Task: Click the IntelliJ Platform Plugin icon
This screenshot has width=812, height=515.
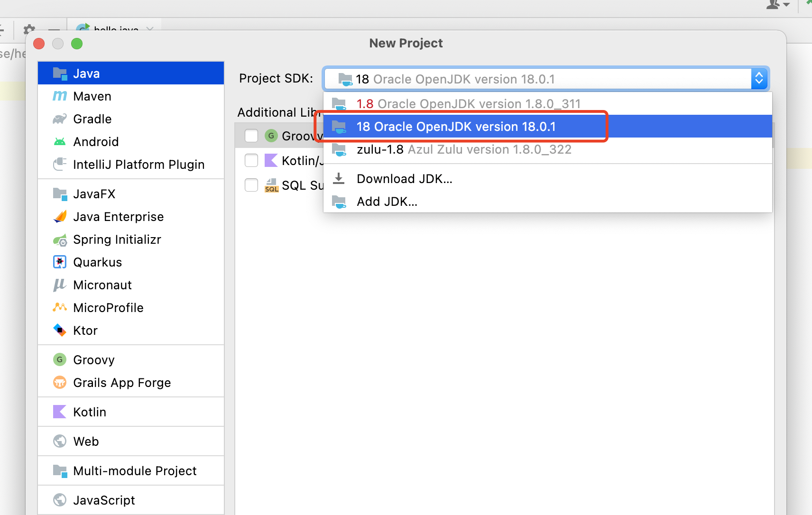Action: 60,165
